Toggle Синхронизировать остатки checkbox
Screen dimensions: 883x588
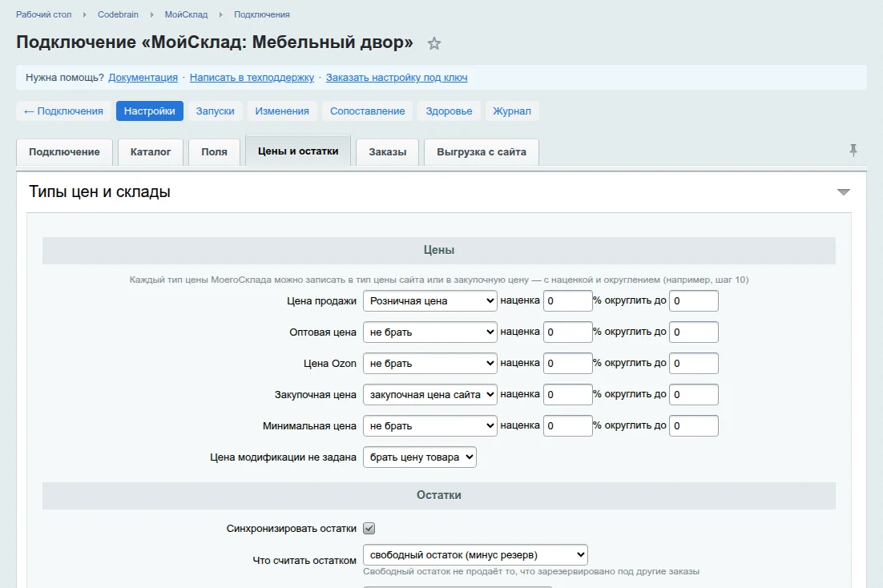[x=369, y=528]
